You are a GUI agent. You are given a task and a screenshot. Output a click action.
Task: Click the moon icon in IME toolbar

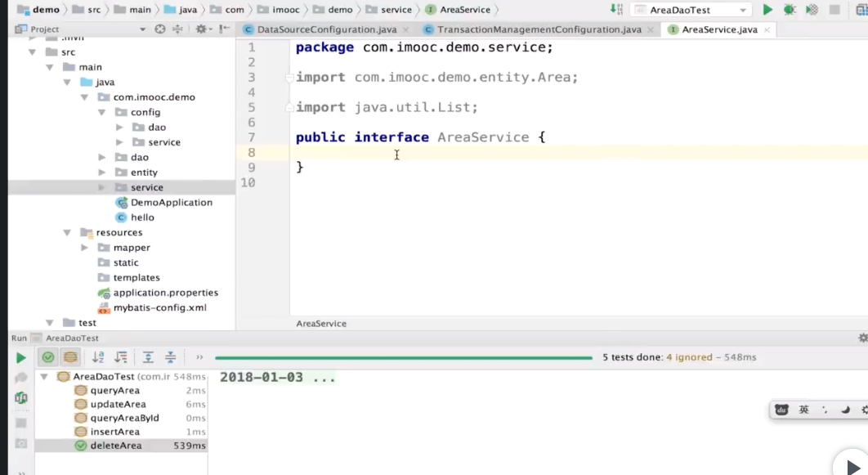[845, 410]
